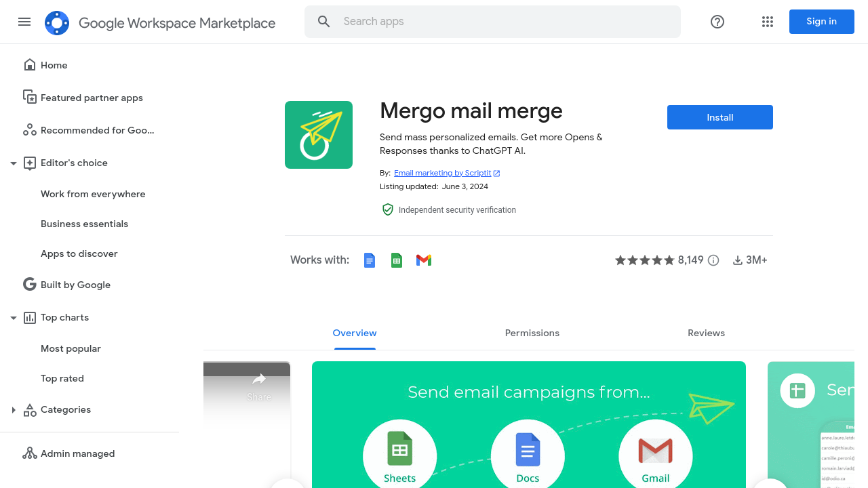Click the Home icon in sidebar

30,65
